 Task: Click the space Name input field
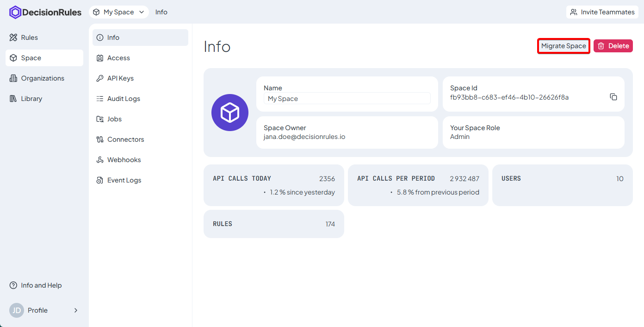pos(347,99)
